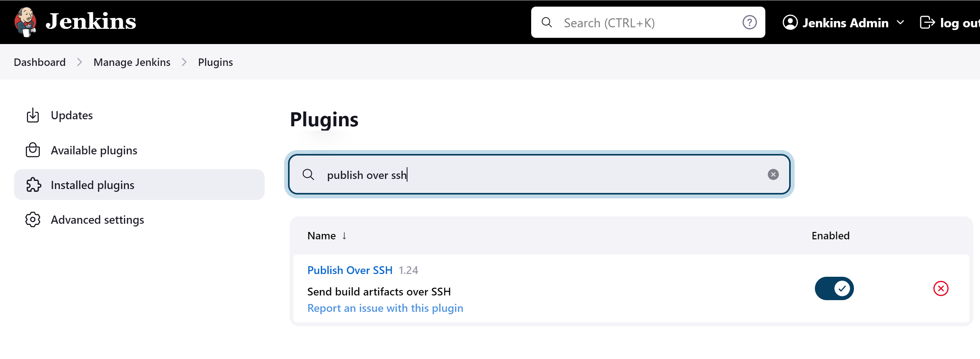Click the magnifier icon in plugin filter
This screenshot has width=980, height=359.
coord(309,175)
